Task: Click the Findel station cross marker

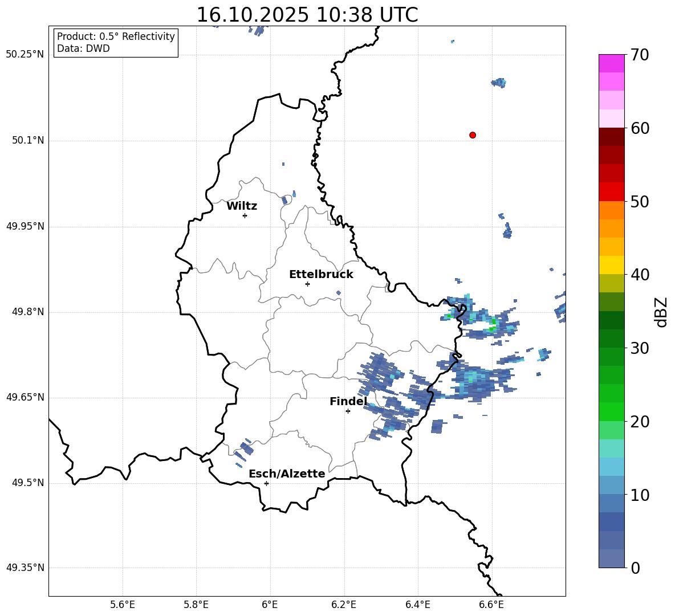Action: (x=348, y=411)
